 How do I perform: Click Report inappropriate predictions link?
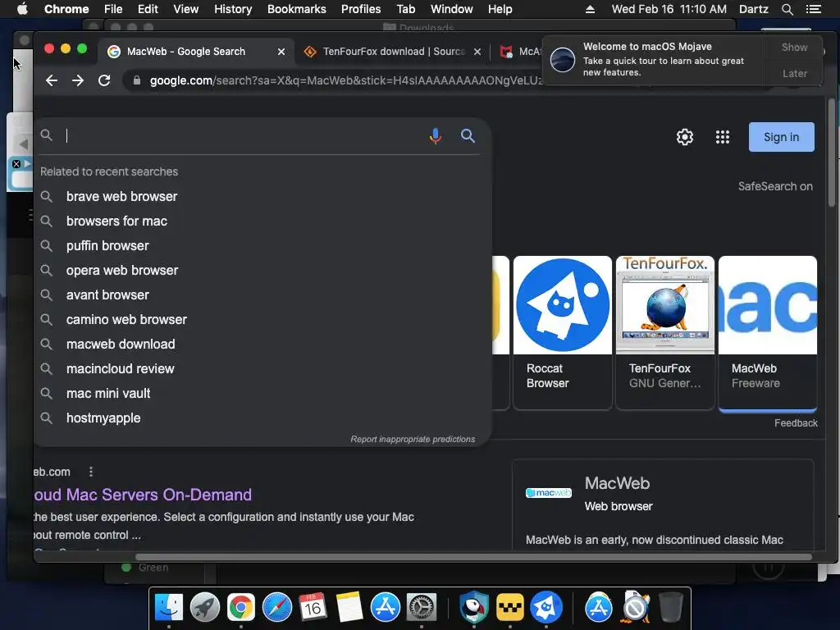[x=413, y=440]
